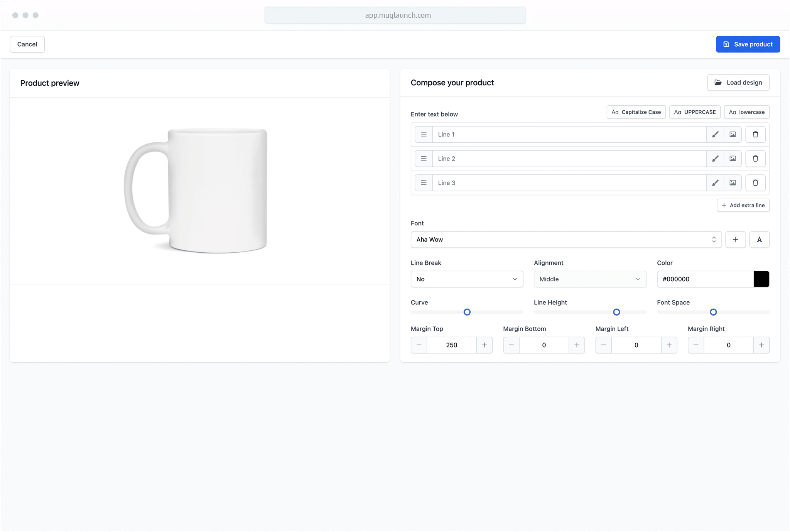This screenshot has height=532, width=790.
Task: Click Load design button
Action: tap(738, 83)
